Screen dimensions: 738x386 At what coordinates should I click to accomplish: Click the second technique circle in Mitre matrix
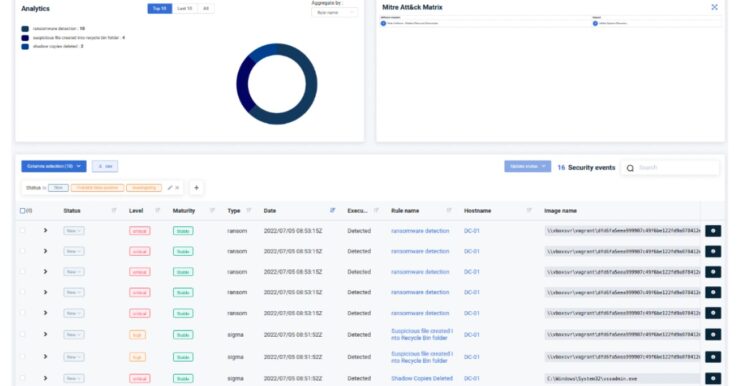coord(595,23)
